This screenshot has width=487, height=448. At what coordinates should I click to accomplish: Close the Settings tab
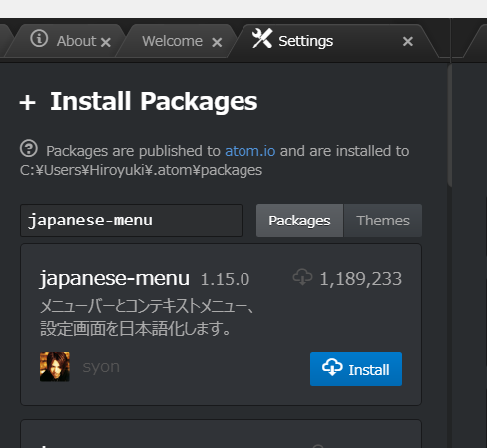pyautogui.click(x=408, y=41)
